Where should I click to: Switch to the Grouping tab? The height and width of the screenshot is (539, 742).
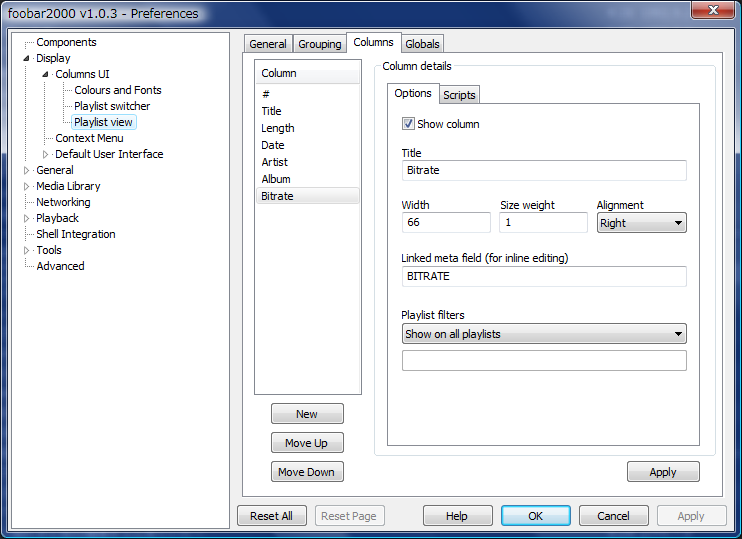pos(320,44)
